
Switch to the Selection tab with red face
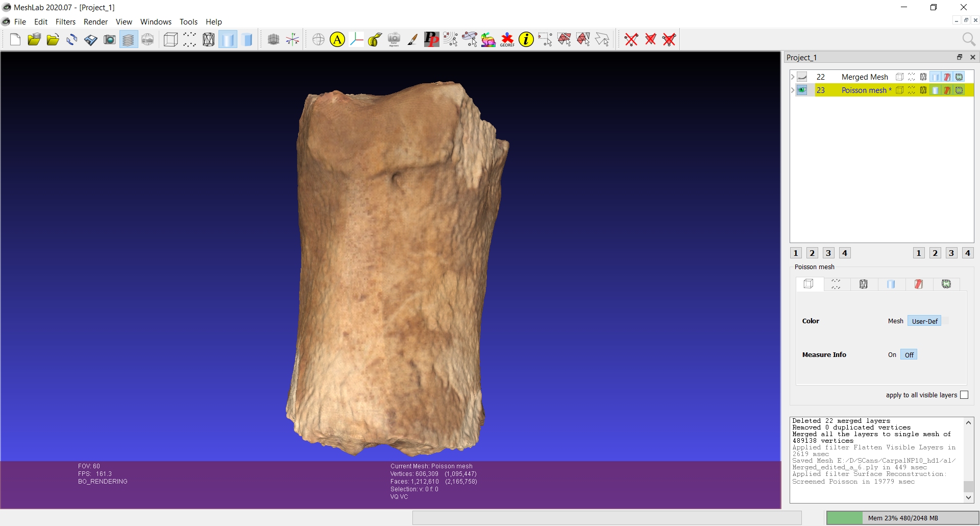pyautogui.click(x=918, y=284)
